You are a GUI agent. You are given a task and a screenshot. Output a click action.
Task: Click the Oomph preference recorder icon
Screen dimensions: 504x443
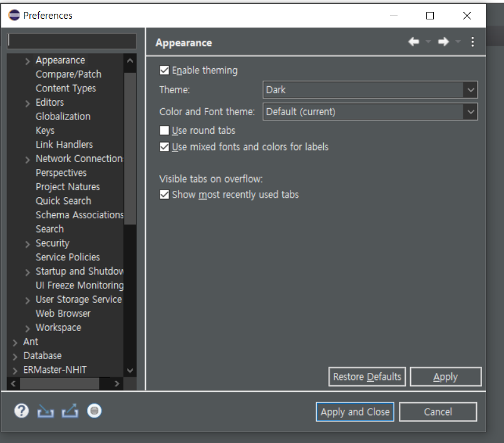(x=94, y=411)
